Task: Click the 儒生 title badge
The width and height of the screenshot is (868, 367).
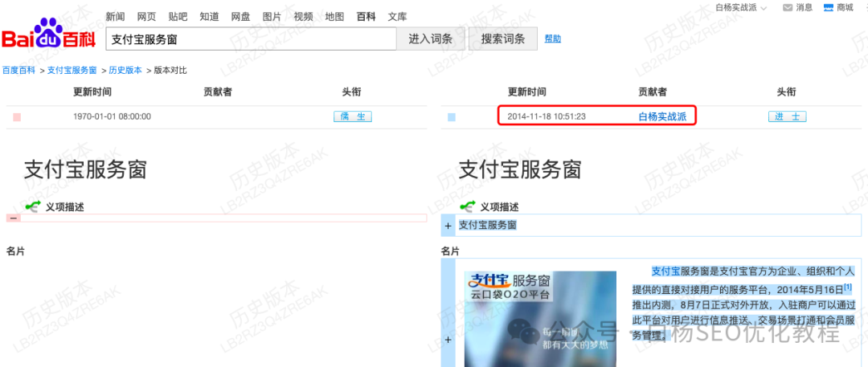Action: tap(353, 116)
